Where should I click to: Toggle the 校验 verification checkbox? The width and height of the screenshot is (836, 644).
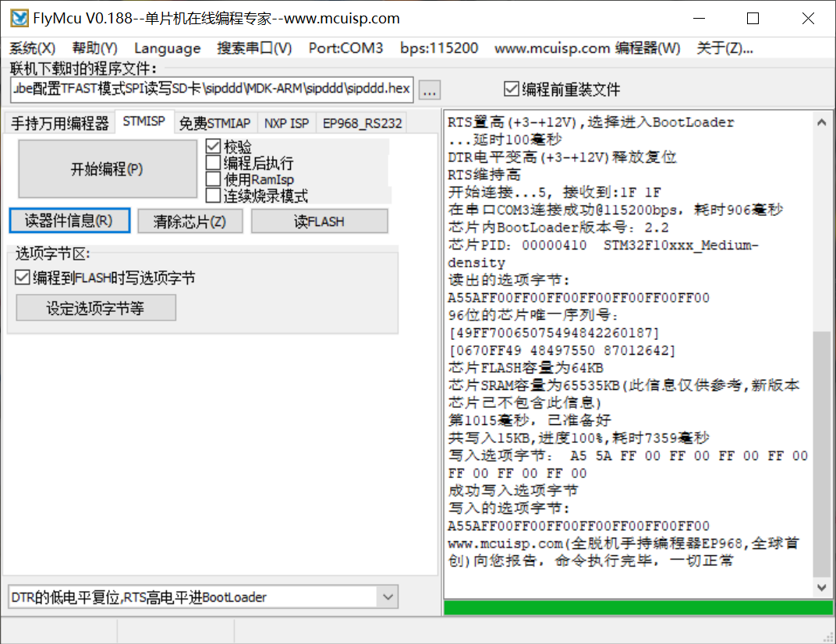pyautogui.click(x=213, y=144)
